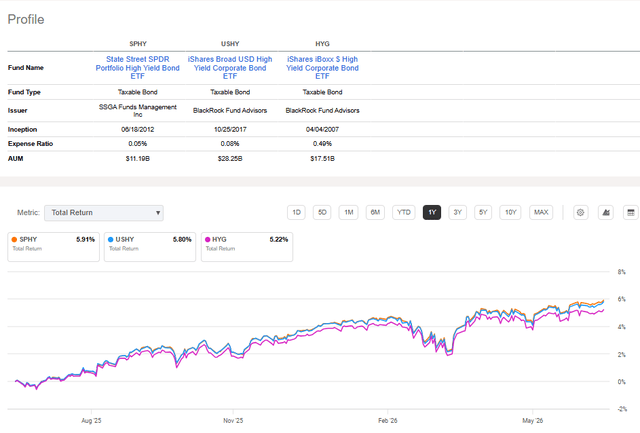Switch the chart to YTD
Image resolution: width=640 pixels, height=433 pixels.
pos(404,212)
